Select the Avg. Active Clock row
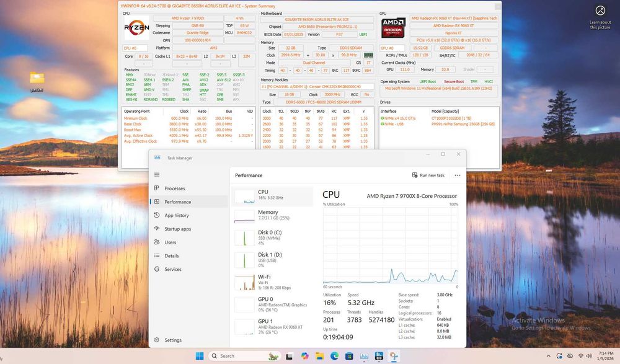Screen dimensions: 620x364 click(x=188, y=136)
